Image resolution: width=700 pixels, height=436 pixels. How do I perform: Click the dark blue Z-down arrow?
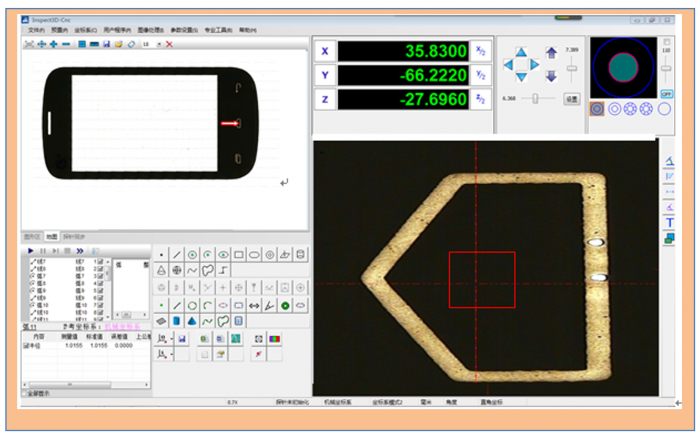pos(551,76)
